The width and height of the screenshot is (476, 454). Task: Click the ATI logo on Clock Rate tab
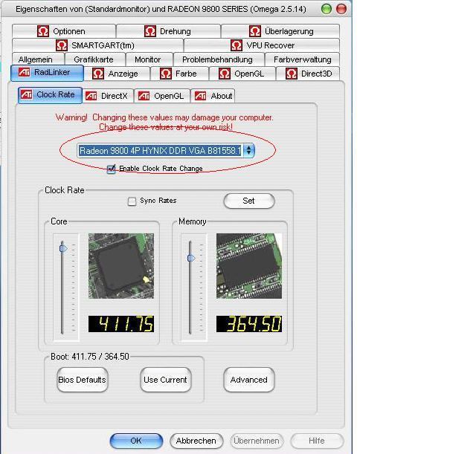tap(27, 94)
